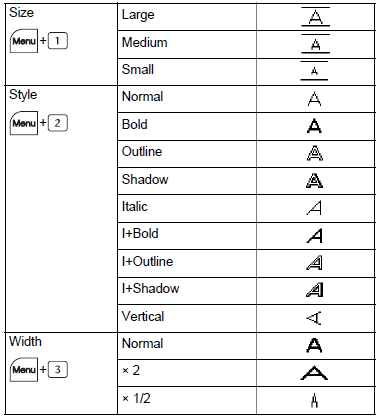
Task: Select the Vertical style sample letter
Action: [x=314, y=318]
